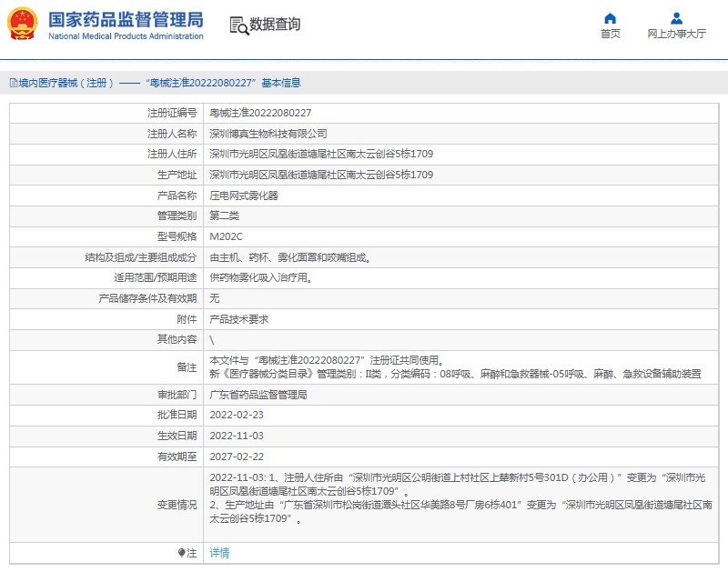Click the product name 压电网式雾化器
Image resolution: width=728 pixels, height=572 pixels.
(244, 196)
